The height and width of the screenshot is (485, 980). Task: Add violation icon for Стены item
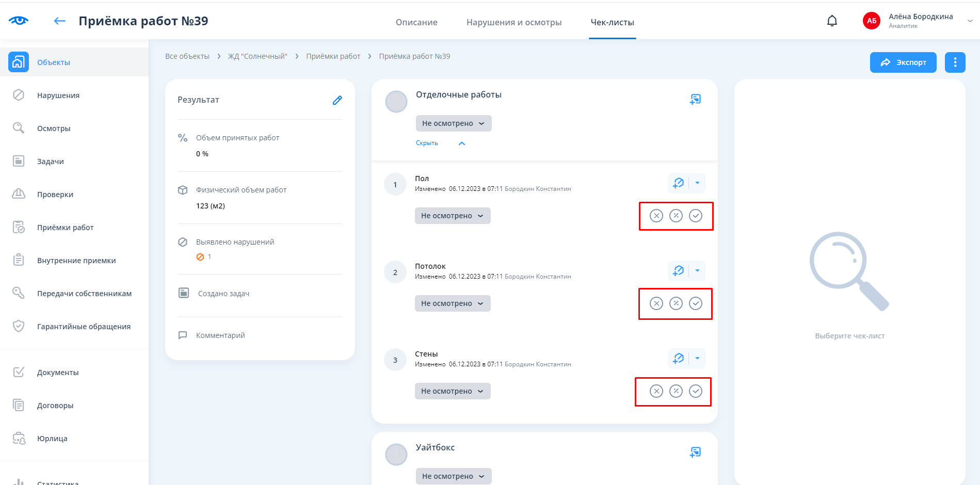(x=678, y=359)
